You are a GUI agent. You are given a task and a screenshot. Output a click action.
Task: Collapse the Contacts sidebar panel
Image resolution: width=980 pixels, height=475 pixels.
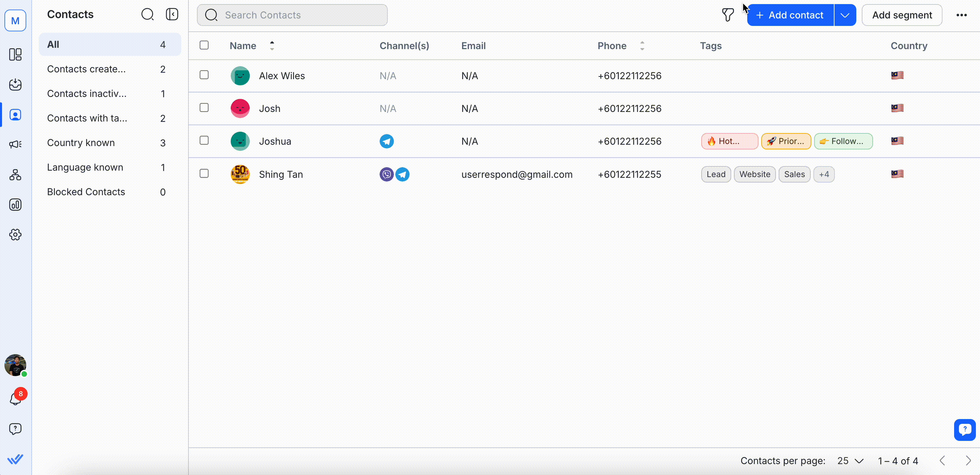pos(172,14)
